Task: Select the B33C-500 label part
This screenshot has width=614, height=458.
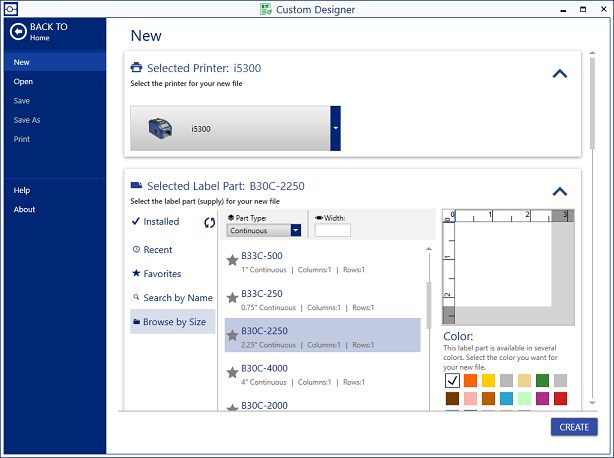Action: point(323,262)
